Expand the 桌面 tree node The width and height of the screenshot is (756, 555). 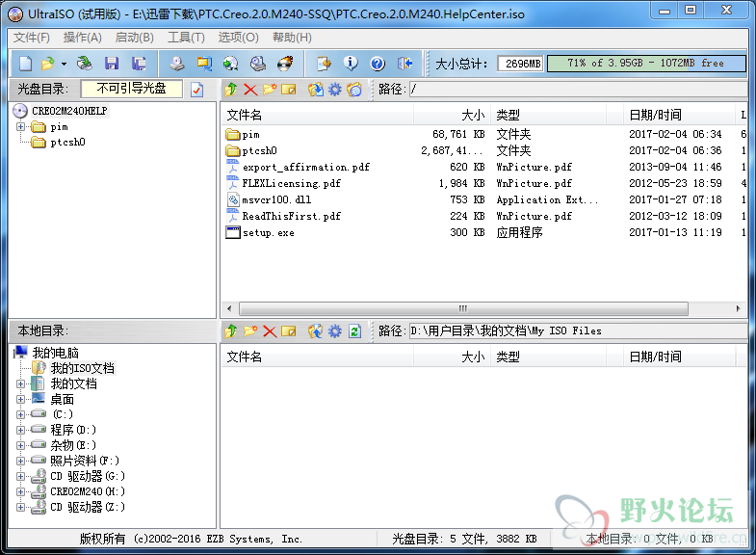point(21,399)
